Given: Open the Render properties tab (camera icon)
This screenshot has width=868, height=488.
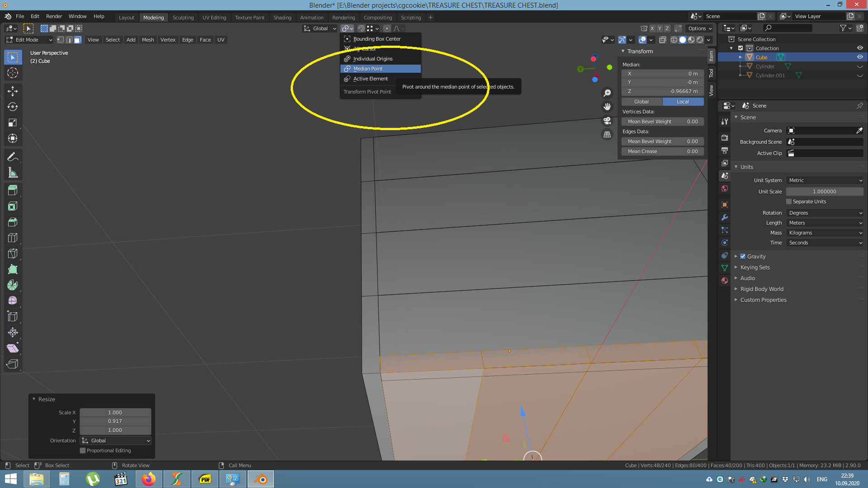Looking at the screenshot, I should click(x=725, y=137).
